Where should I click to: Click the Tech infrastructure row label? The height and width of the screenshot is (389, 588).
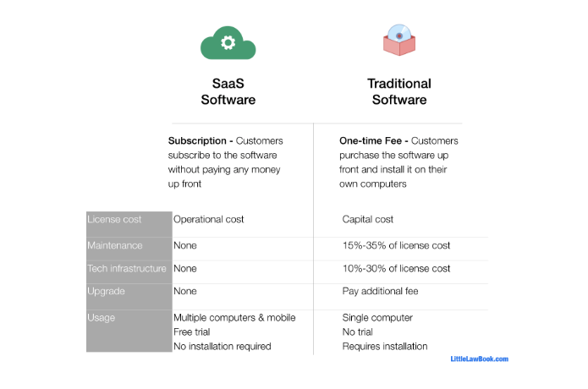point(127,268)
